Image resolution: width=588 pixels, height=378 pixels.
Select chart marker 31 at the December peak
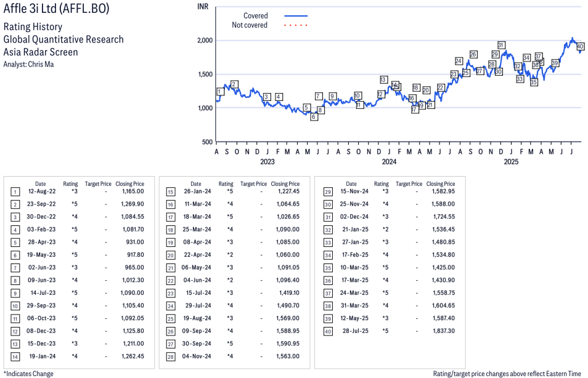click(501, 46)
